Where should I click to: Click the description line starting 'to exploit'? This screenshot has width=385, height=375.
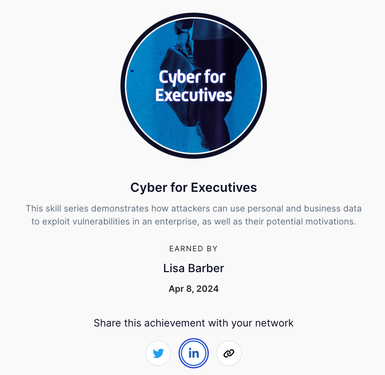coord(194,222)
